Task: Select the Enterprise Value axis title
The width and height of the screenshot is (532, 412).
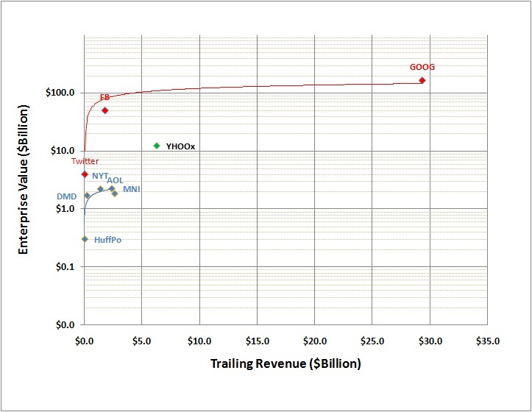Action: coord(23,180)
